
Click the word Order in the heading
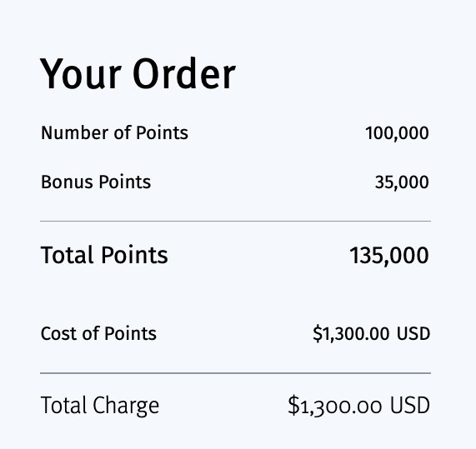pyautogui.click(x=184, y=74)
